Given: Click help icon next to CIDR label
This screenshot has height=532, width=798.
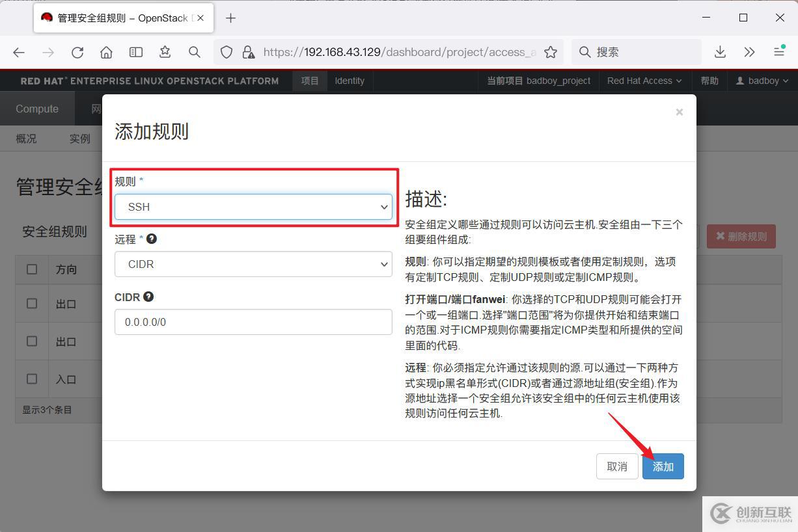Looking at the screenshot, I should pos(148,297).
